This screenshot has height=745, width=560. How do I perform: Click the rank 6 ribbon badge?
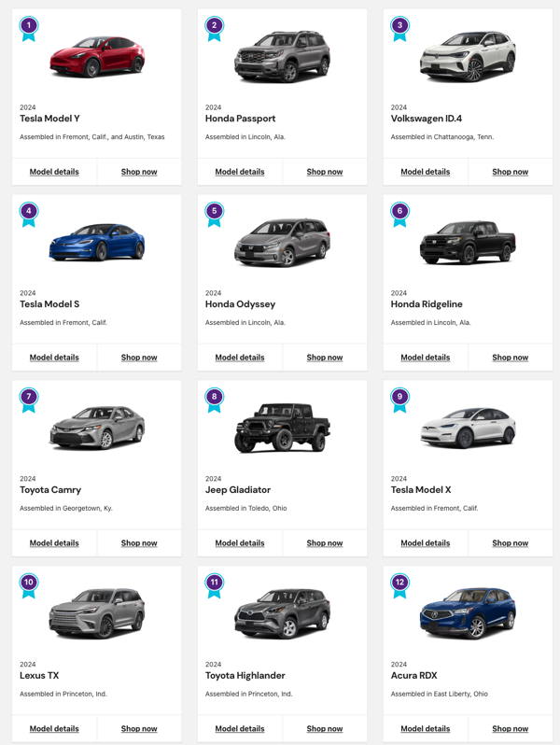click(x=399, y=215)
